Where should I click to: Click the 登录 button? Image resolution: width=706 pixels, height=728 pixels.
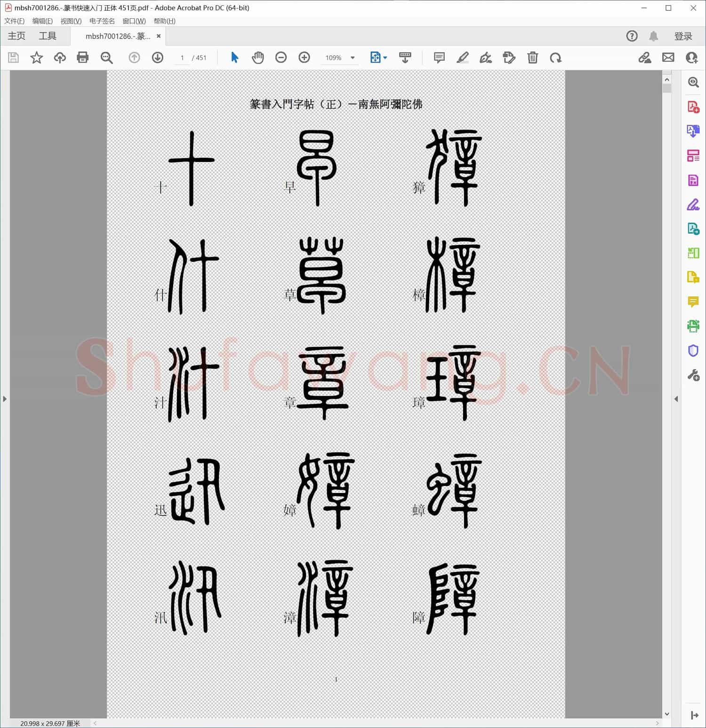click(684, 36)
